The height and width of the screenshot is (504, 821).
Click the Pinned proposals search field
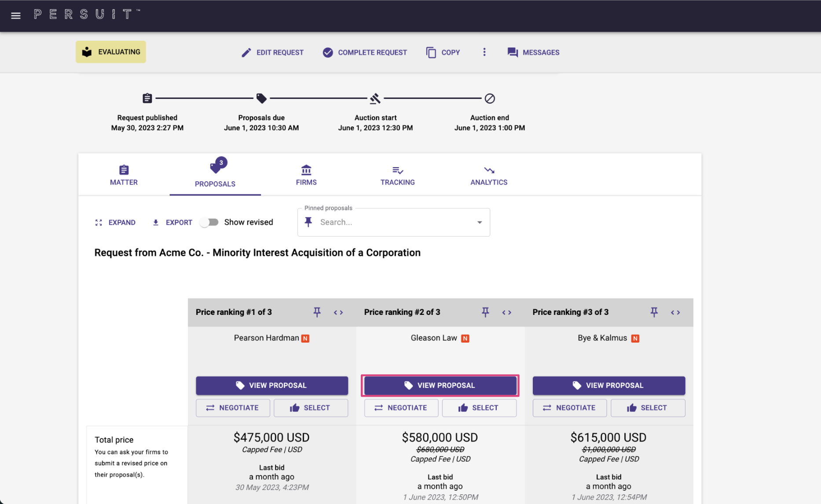(x=394, y=222)
